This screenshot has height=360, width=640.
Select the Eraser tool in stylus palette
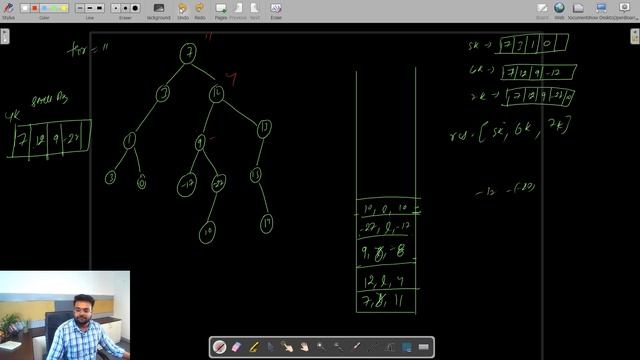point(237,347)
